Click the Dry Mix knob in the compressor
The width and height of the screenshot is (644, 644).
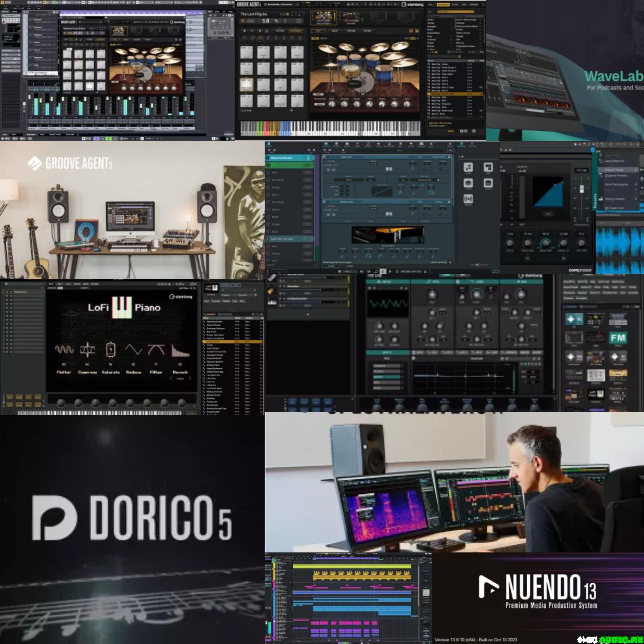(x=581, y=243)
